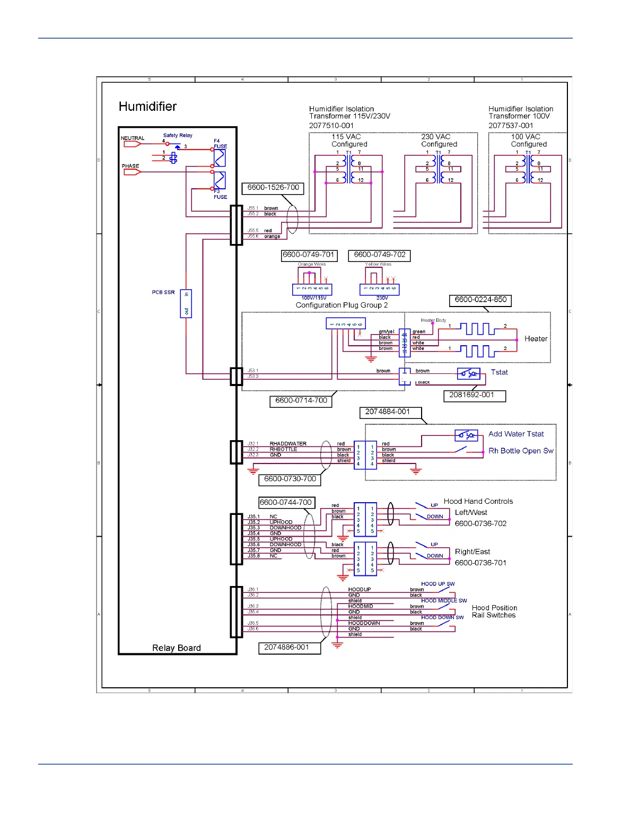Click transformer part number 2077510-001
Screen dimensions: 630x840
(x=331, y=126)
